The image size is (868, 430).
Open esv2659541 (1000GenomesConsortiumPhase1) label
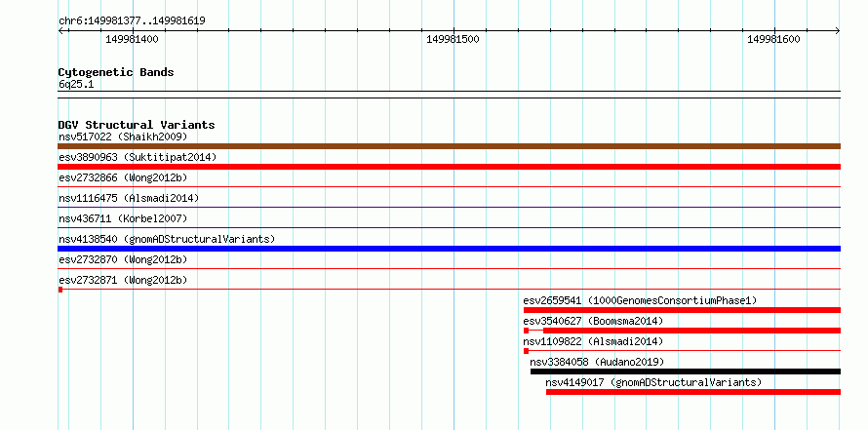640,300
